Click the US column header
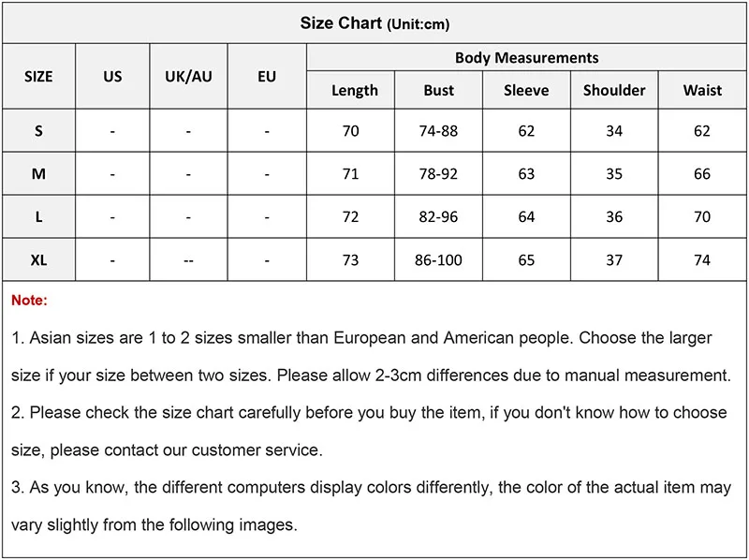The height and width of the screenshot is (560, 749). 112,76
